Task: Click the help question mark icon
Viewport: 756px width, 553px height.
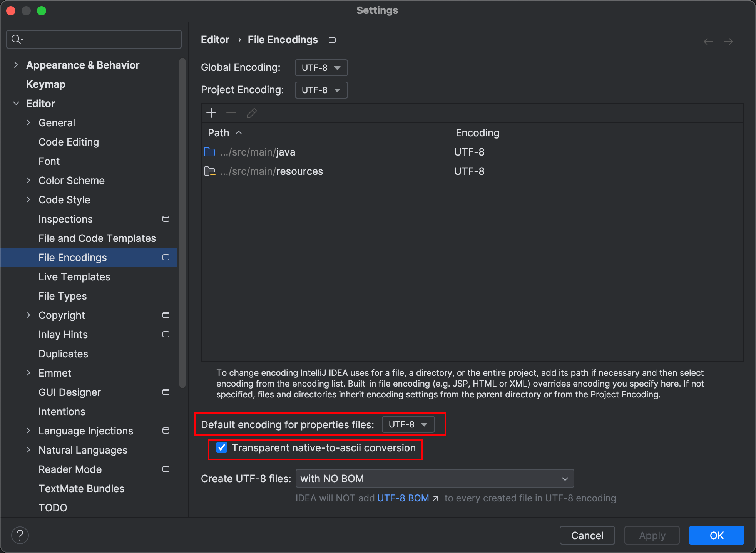Action: [x=20, y=535]
